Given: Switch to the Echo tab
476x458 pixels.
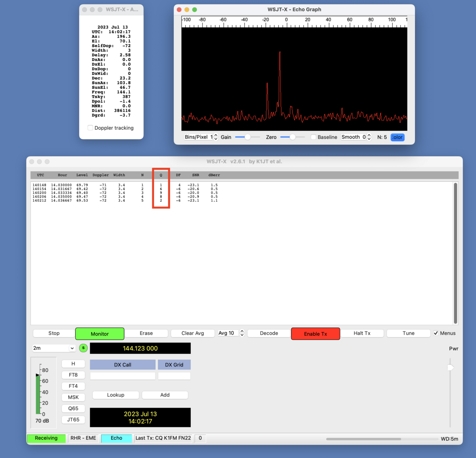Looking at the screenshot, I should [x=116, y=438].
